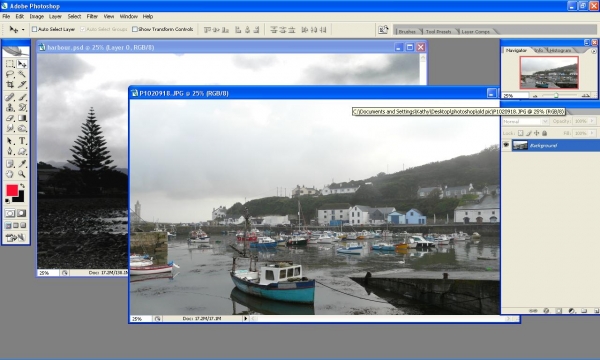Activate the Zoom tool magnifier
600x360 pixels.
point(22,174)
